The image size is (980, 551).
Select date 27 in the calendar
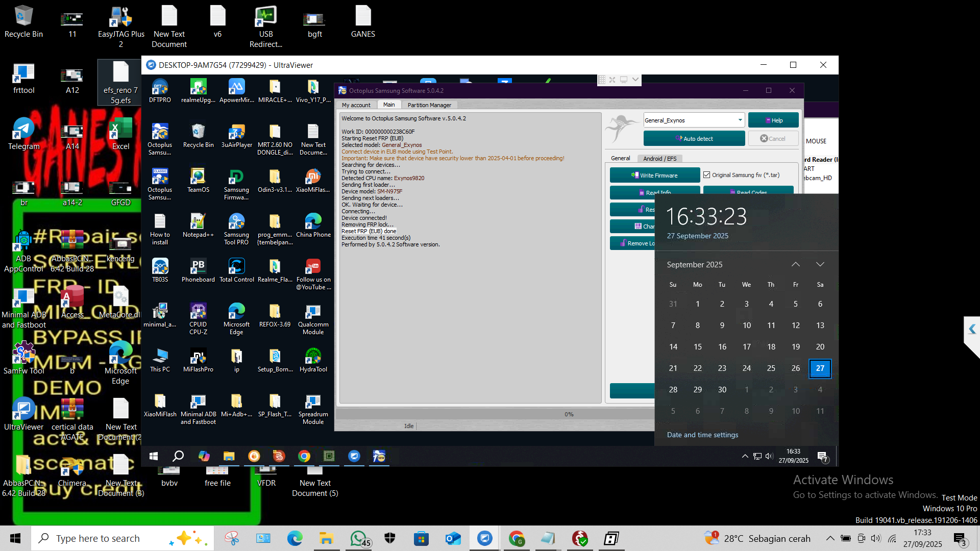(820, 368)
